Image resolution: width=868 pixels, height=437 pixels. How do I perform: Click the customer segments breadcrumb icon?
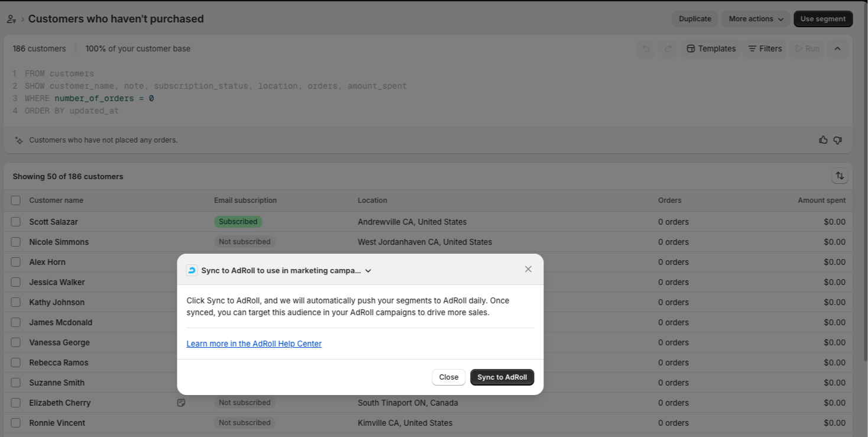11,19
